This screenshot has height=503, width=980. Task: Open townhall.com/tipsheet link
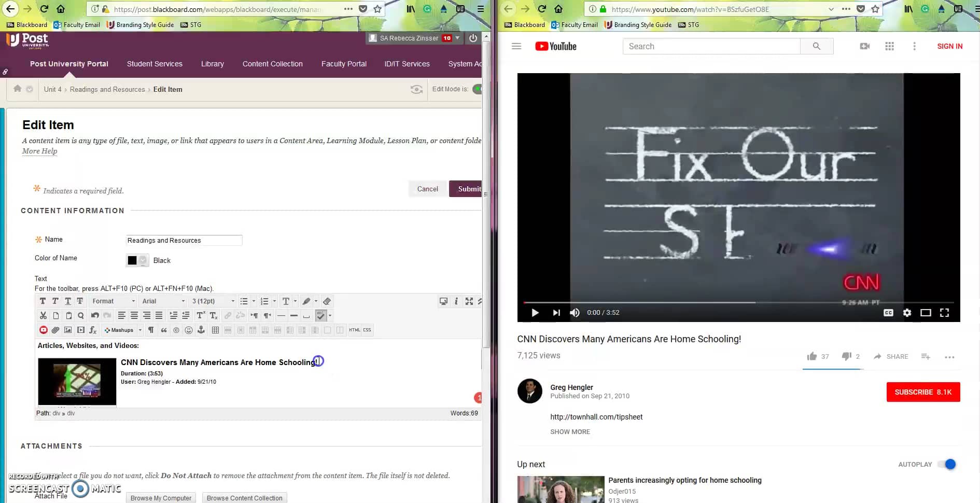[596, 417]
